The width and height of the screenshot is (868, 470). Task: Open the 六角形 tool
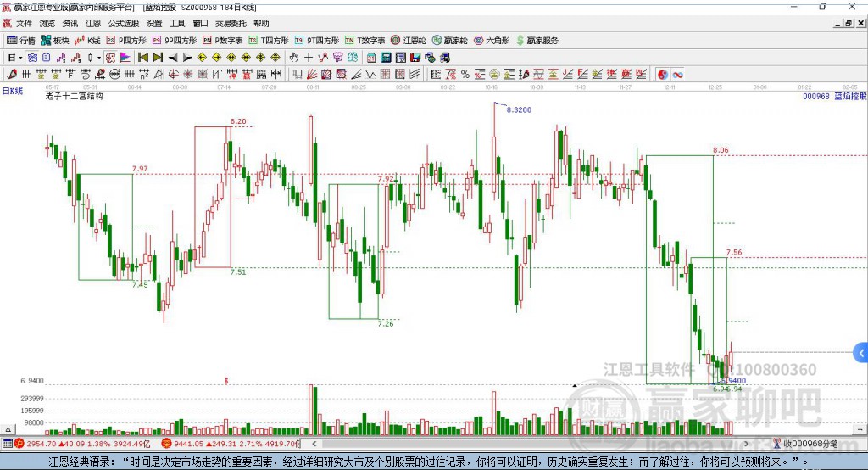(x=492, y=41)
